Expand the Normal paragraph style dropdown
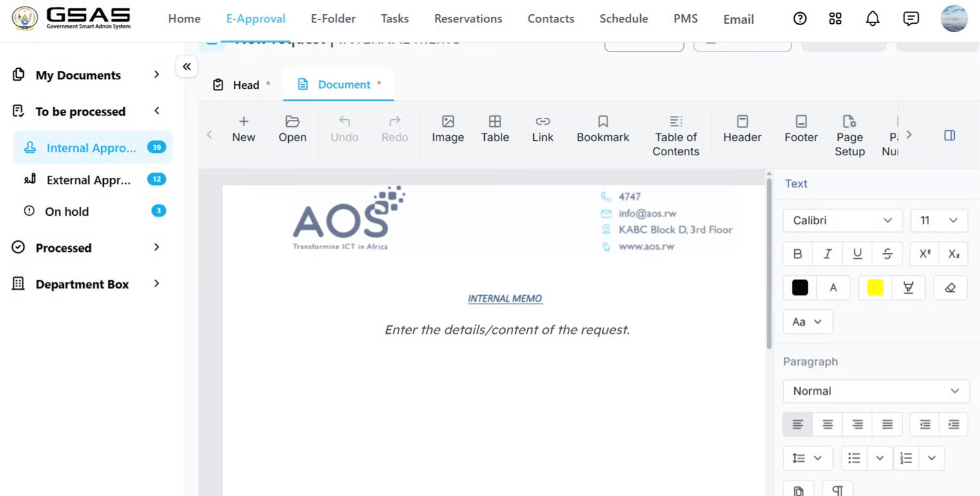This screenshot has height=496, width=980. [x=876, y=391]
